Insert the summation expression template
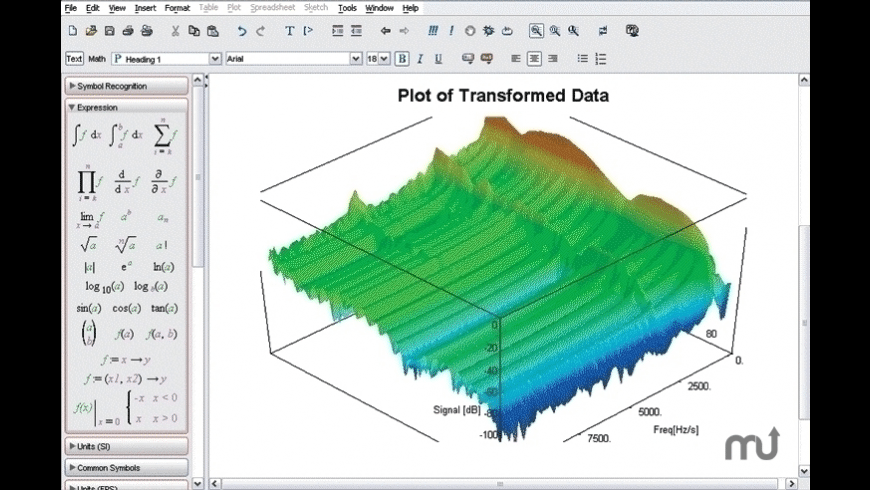The image size is (870, 490). pyautogui.click(x=164, y=135)
